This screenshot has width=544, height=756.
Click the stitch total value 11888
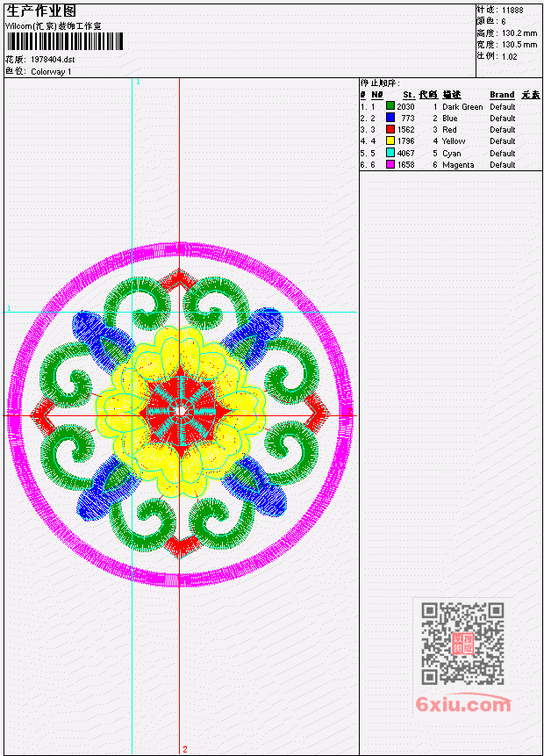tap(512, 11)
